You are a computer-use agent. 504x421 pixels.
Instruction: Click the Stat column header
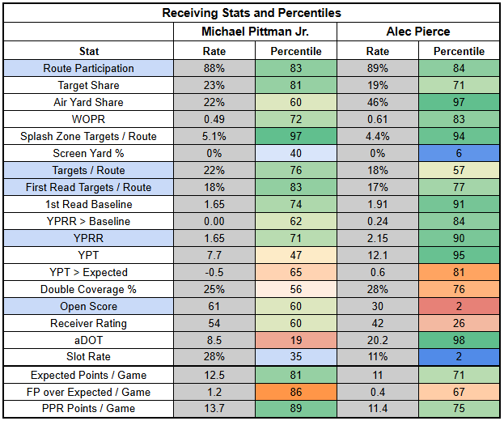coord(89,51)
